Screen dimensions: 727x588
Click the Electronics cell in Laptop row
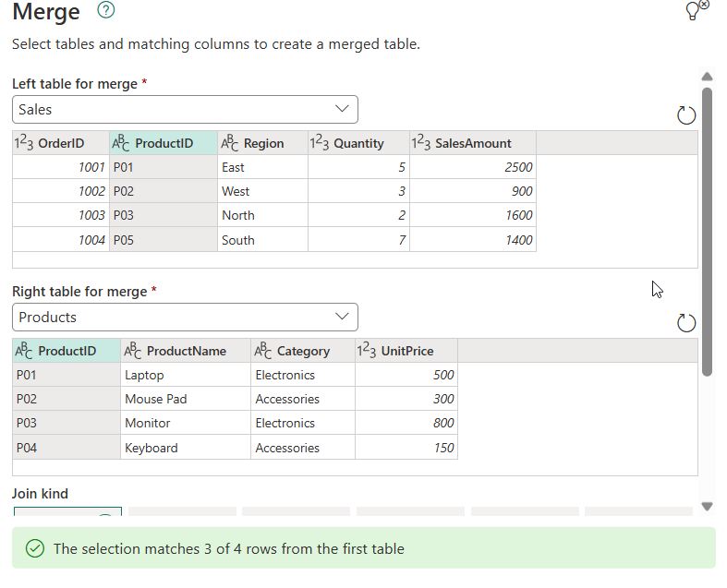303,375
